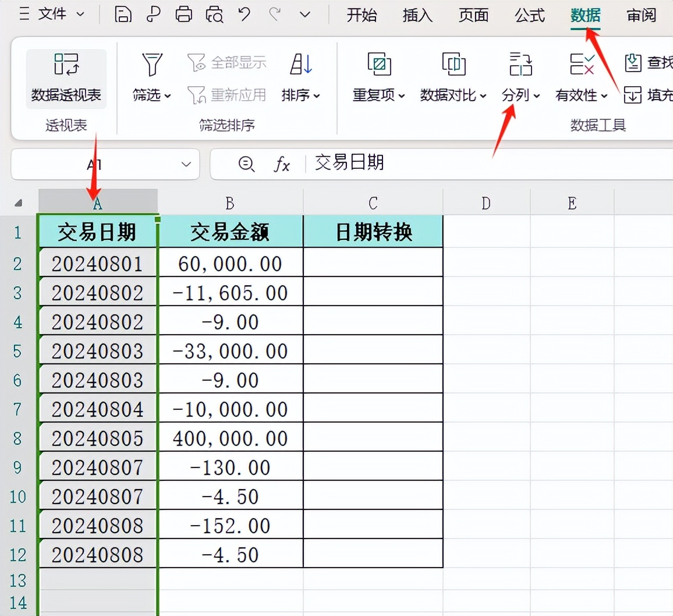
Task: Click the fx insert function icon
Action: (281, 164)
